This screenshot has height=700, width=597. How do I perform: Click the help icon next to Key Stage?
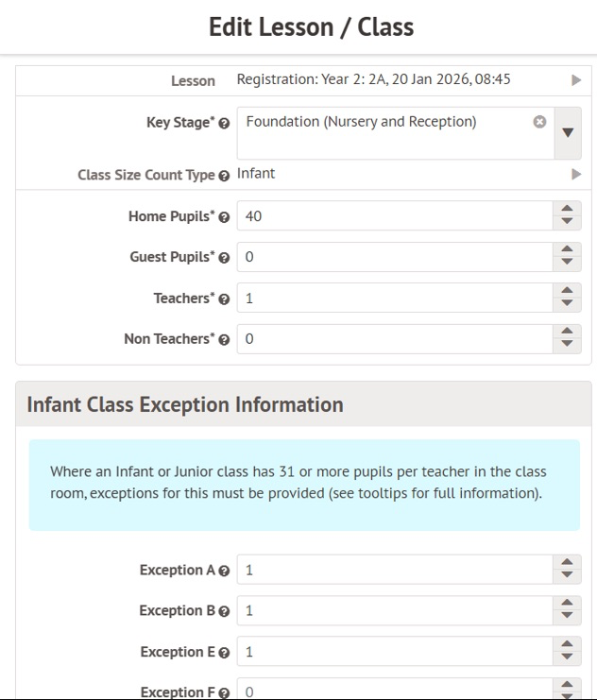224,124
